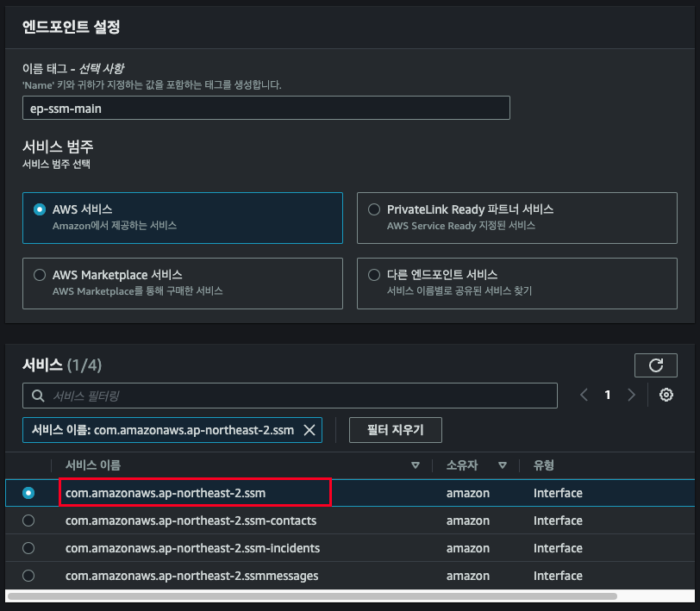Viewport: 700px width, 611px height.
Task: Select AWS Marketplace 서비스 option
Action: click(x=183, y=284)
